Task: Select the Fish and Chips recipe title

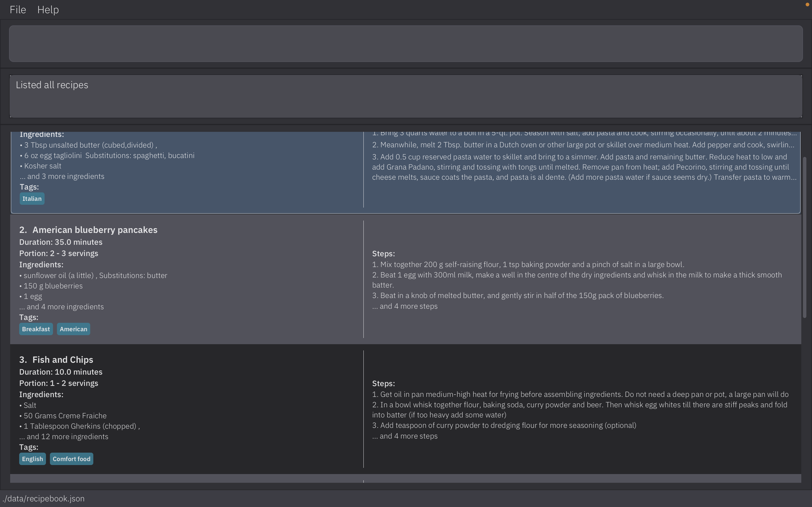Action: pyautogui.click(x=63, y=360)
